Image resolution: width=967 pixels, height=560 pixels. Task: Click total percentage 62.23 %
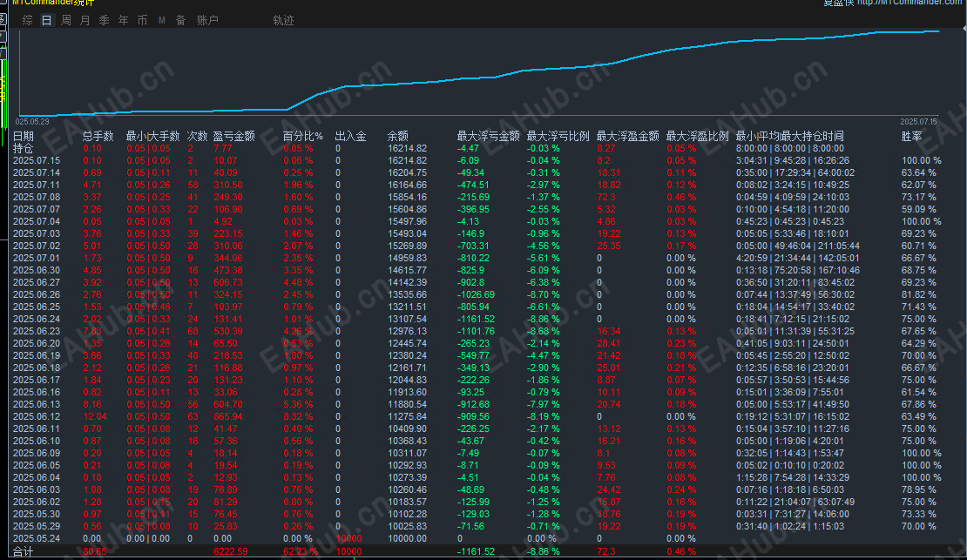(301, 551)
